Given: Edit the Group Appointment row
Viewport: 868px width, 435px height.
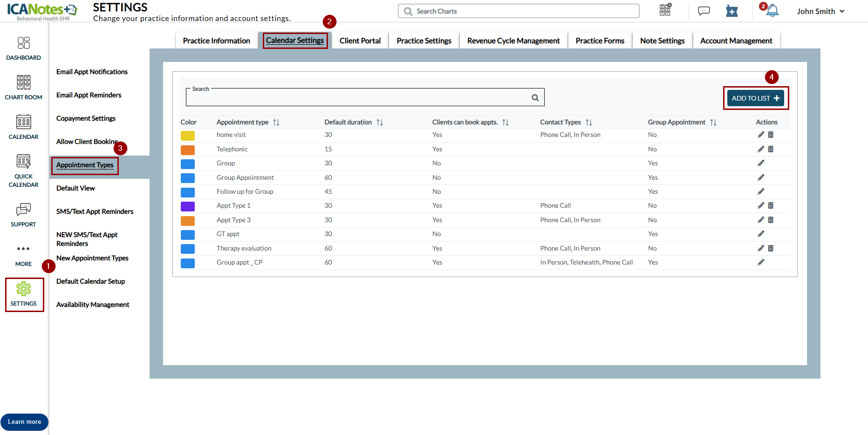Looking at the screenshot, I should pos(761,177).
